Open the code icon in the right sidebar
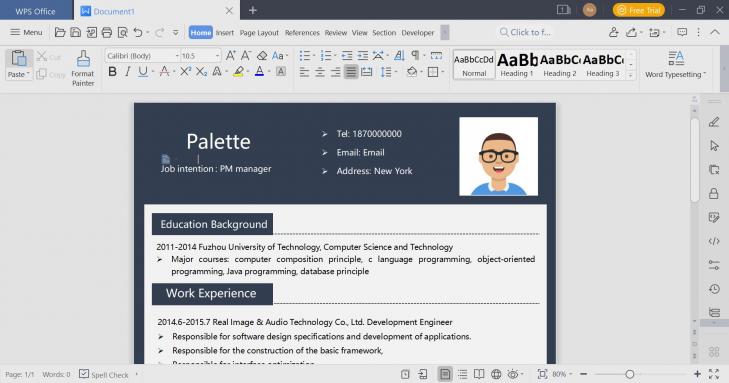 [714, 241]
